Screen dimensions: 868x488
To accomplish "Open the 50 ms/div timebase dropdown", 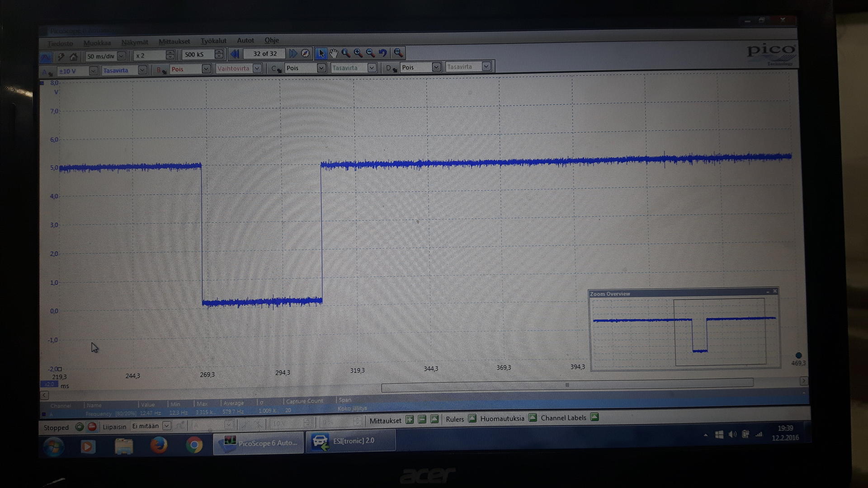I will pos(121,56).
